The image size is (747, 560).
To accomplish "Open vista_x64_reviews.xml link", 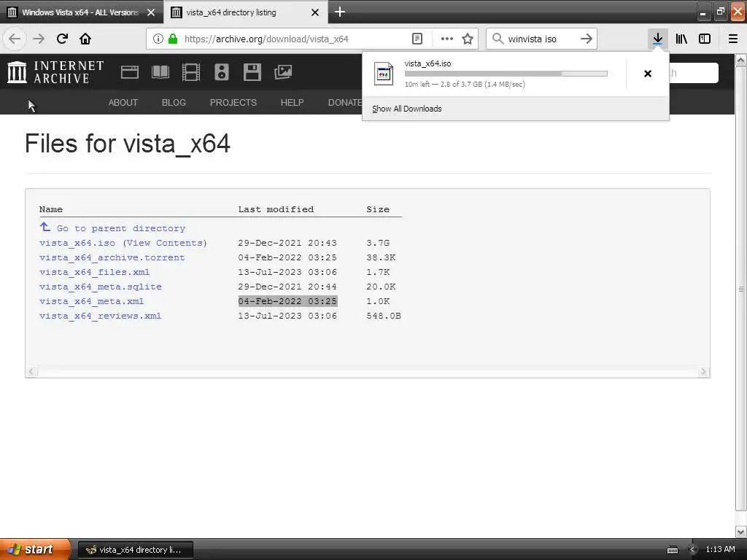I will (100, 316).
